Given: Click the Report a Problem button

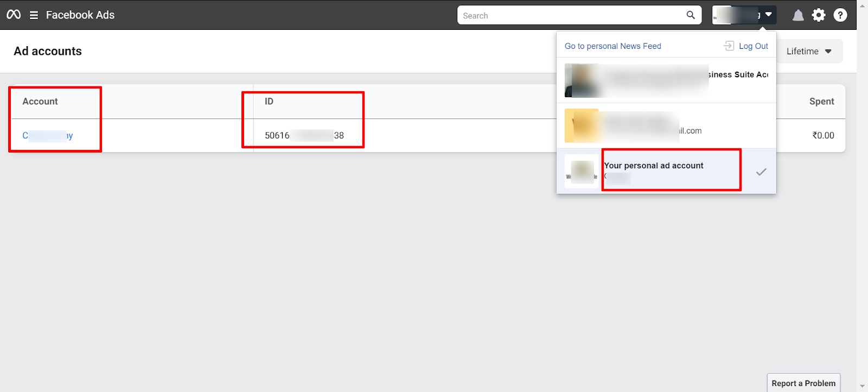Looking at the screenshot, I should [803, 383].
